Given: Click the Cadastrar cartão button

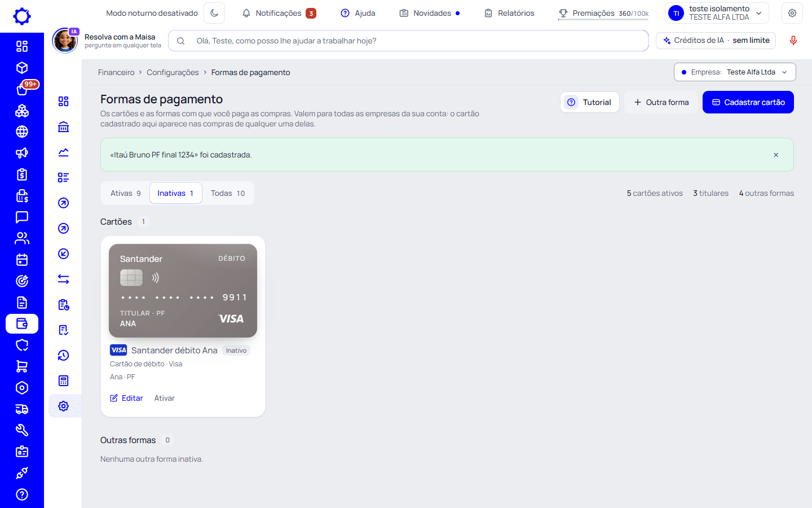Looking at the screenshot, I should (748, 102).
